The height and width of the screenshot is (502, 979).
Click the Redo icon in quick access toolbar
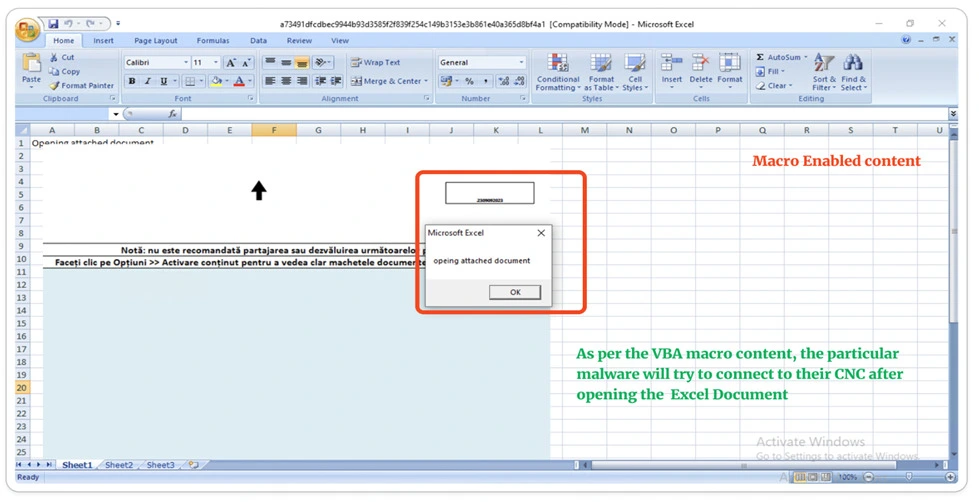click(90, 24)
